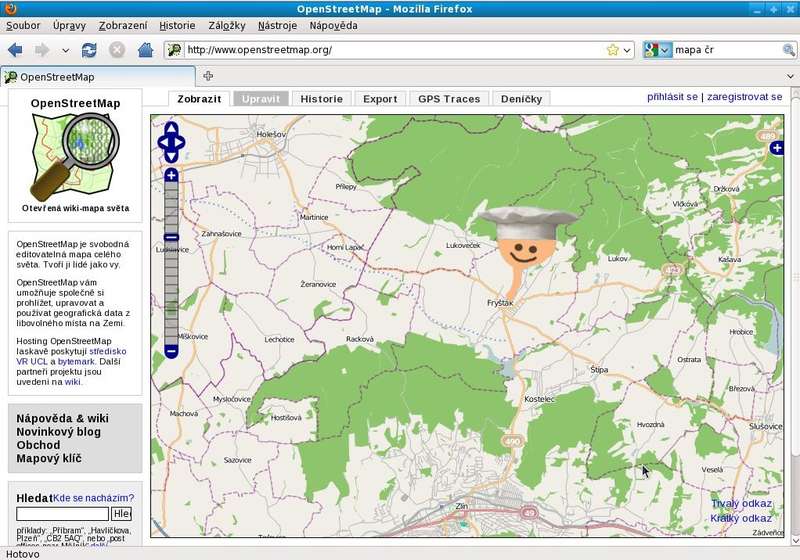Switch to the Upravit tab
800x560 pixels.
point(261,99)
